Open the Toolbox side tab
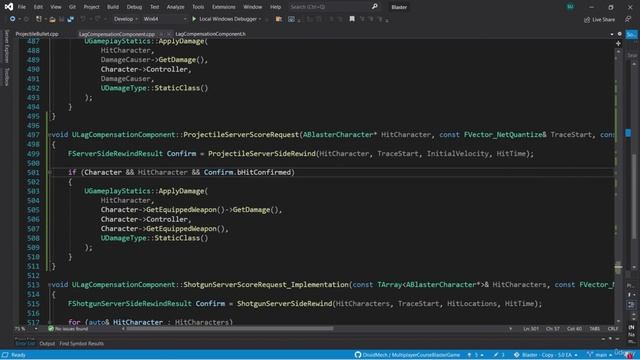 6,77
